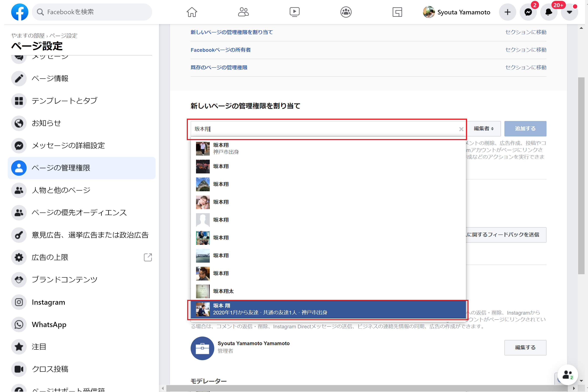This screenshot has width=588, height=392.
Task: Click やますの部屋 breadcrumb link
Action: coord(28,35)
